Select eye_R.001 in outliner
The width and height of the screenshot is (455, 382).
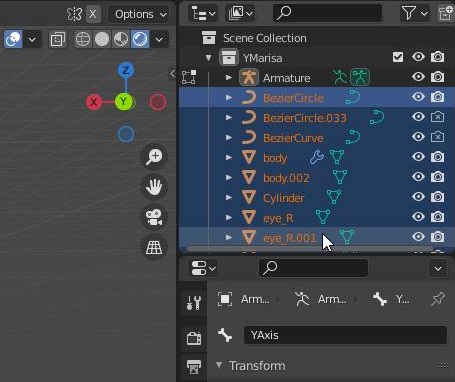[289, 238]
